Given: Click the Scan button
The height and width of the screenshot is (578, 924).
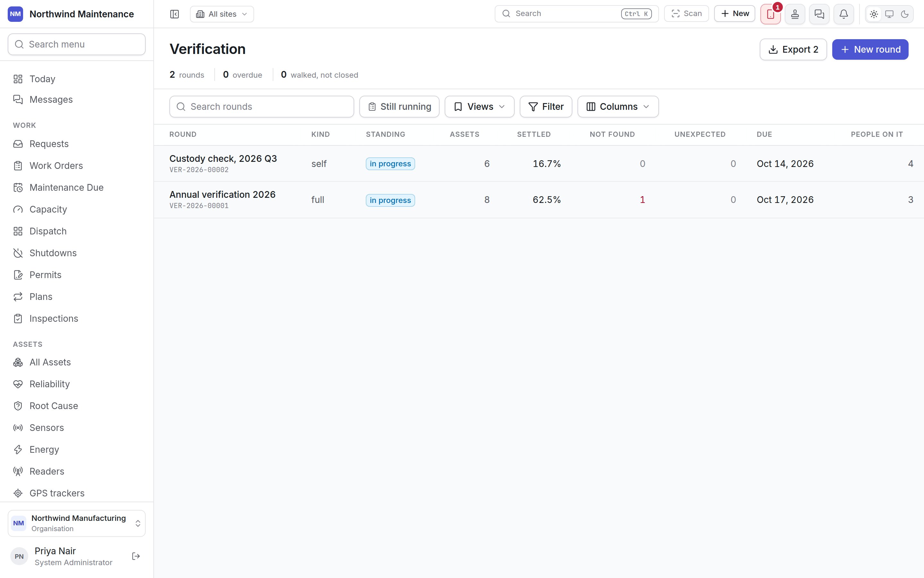Looking at the screenshot, I should coord(687,14).
